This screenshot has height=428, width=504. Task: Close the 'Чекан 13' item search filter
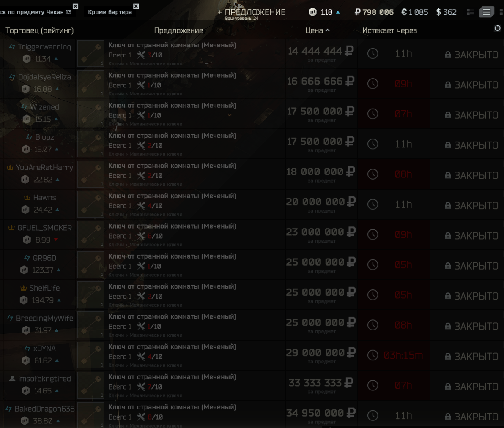click(x=75, y=6)
